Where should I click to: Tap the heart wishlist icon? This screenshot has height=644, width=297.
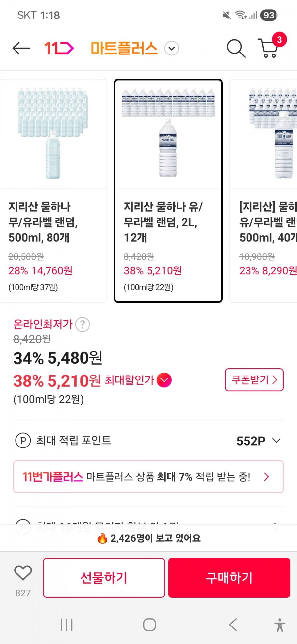[23, 573]
